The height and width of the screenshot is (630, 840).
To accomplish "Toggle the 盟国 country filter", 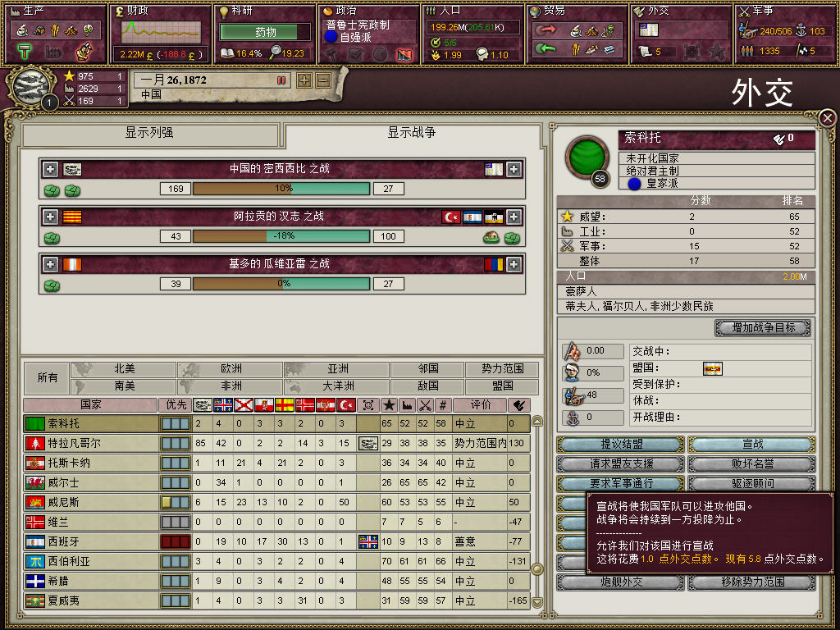I will [502, 386].
